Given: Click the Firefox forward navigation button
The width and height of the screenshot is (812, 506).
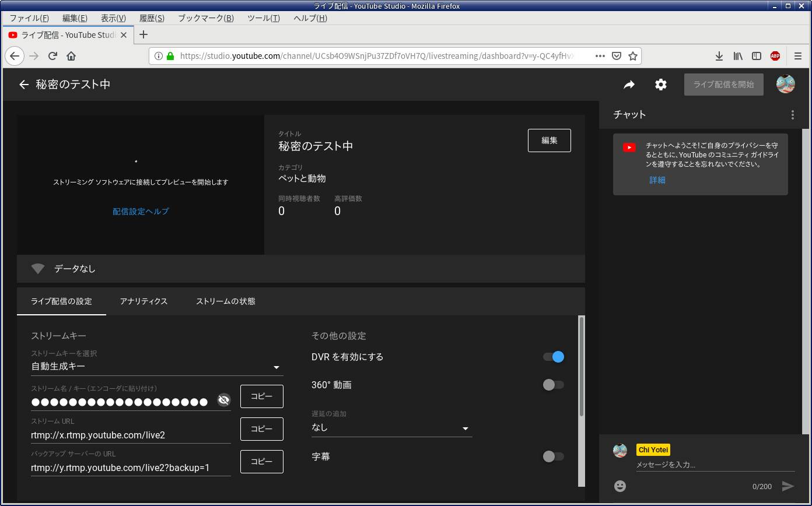Looking at the screenshot, I should coord(34,56).
